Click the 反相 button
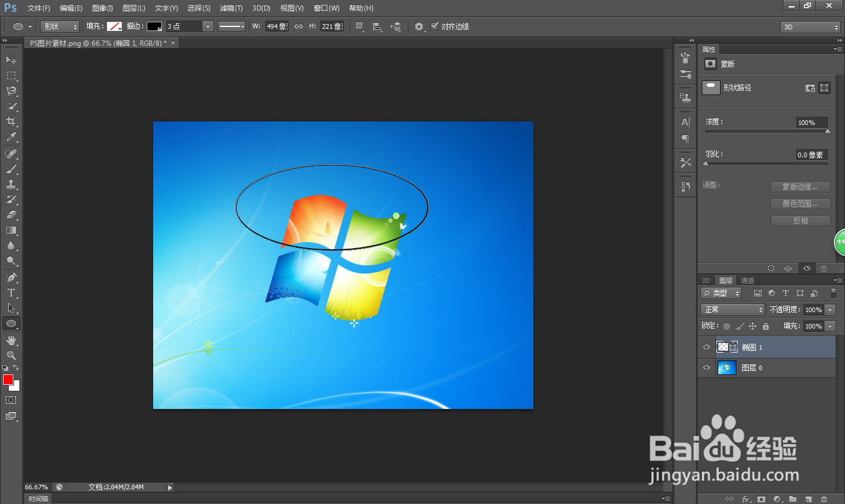Screen dimensions: 845x504 tap(800, 221)
